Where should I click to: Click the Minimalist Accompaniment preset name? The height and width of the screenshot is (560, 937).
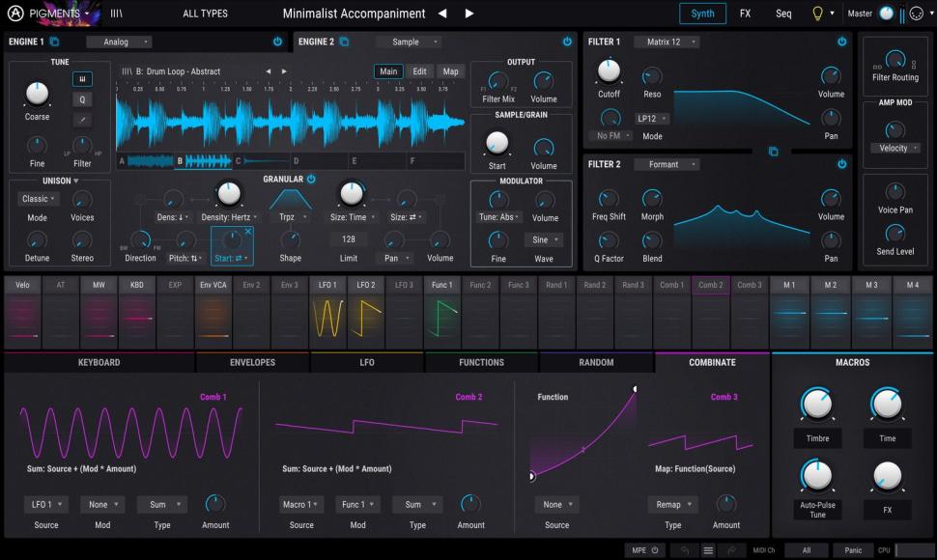353,14
